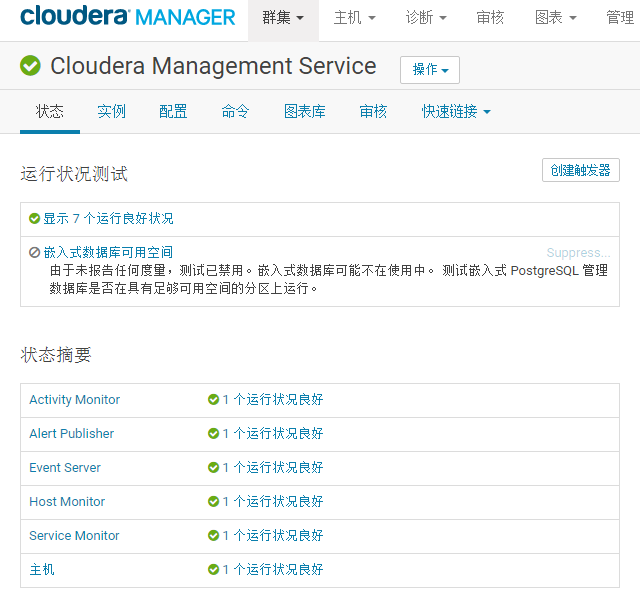Click the Event Server green status icon
The image size is (640, 601).
click(213, 467)
